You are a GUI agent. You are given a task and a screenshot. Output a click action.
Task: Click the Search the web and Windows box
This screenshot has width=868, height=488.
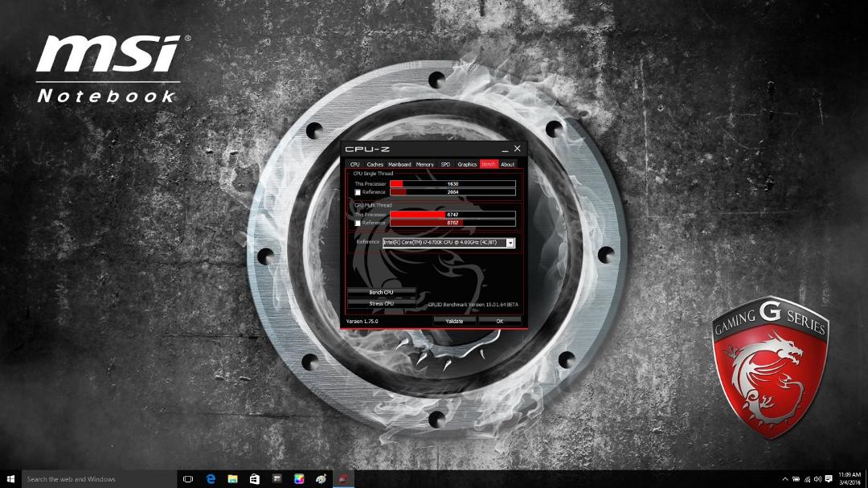tap(100, 479)
